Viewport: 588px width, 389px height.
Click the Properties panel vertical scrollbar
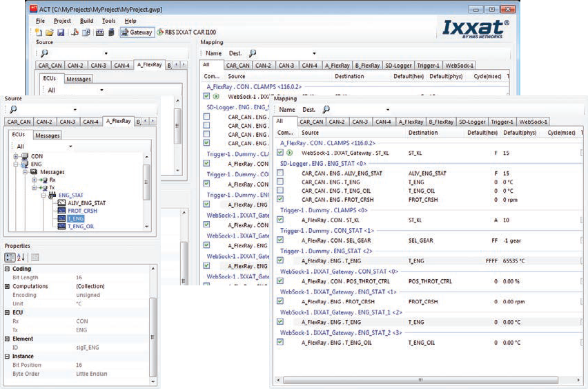coord(153,336)
